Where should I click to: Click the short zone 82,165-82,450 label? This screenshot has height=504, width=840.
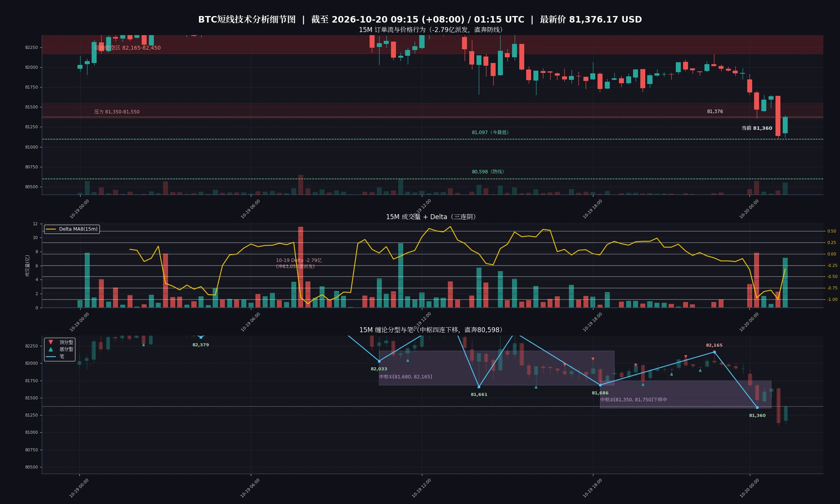(128, 48)
